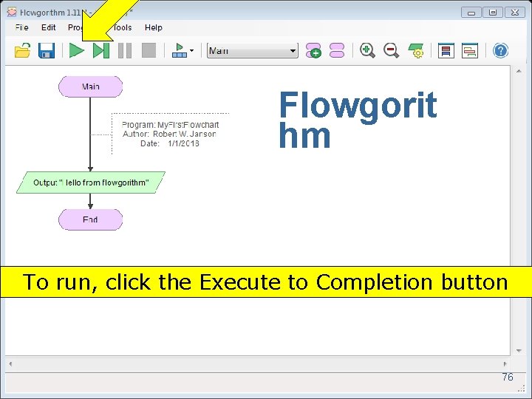Pause execution with the pause button
The height and width of the screenshot is (399, 532).
pyautogui.click(x=125, y=51)
